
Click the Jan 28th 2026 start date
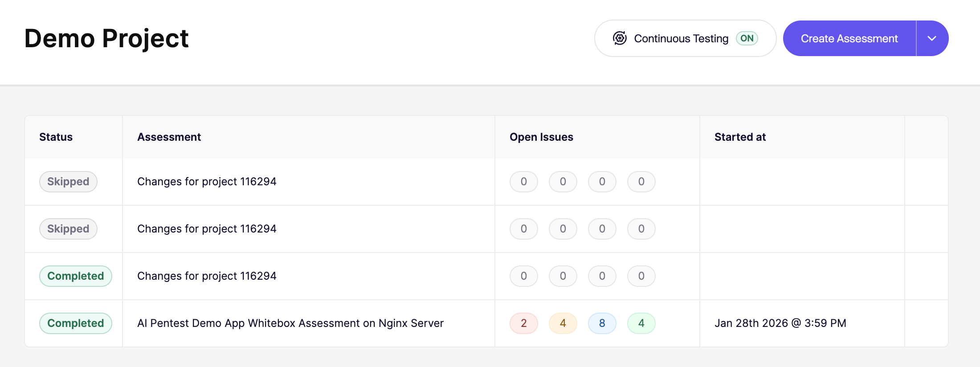[780, 323]
